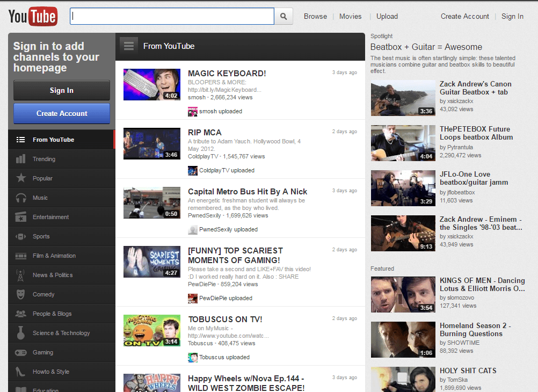Open Happy Wheels w/Nova Ep.144 title
This screenshot has height=392, width=538.
point(246,383)
